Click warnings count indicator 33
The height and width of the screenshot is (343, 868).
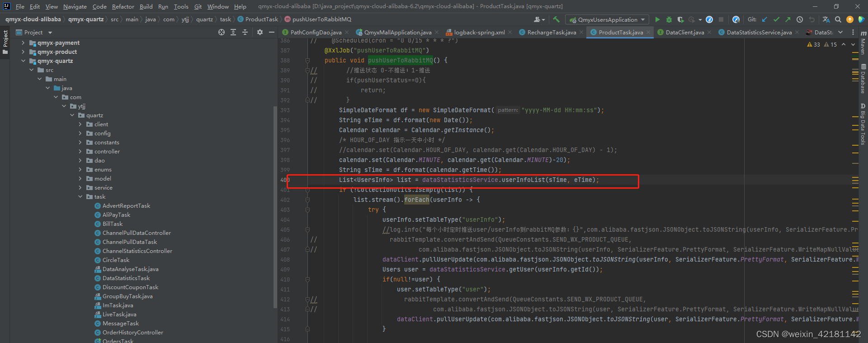(x=813, y=44)
